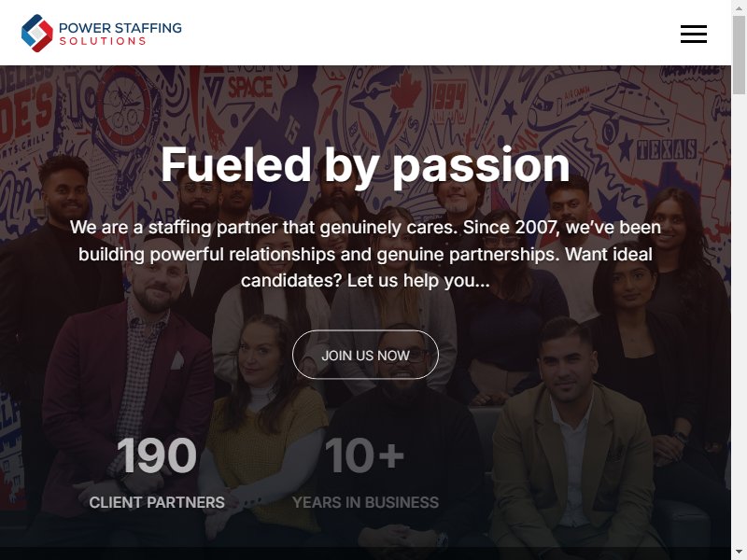Open the hamburger navigation menu

click(693, 34)
